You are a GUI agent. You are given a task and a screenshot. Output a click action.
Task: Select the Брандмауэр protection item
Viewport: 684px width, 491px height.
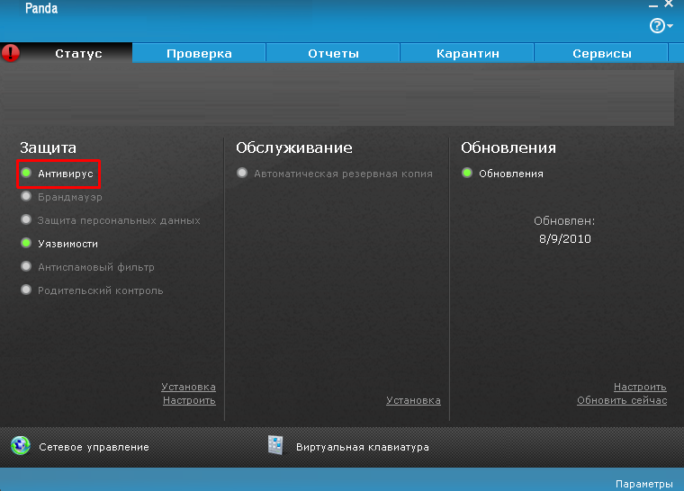(x=70, y=197)
